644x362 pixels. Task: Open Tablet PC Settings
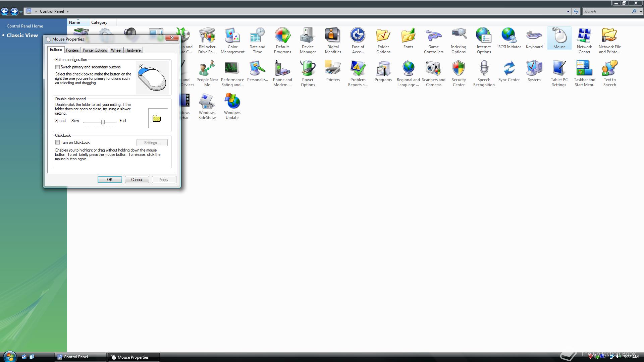(x=559, y=73)
